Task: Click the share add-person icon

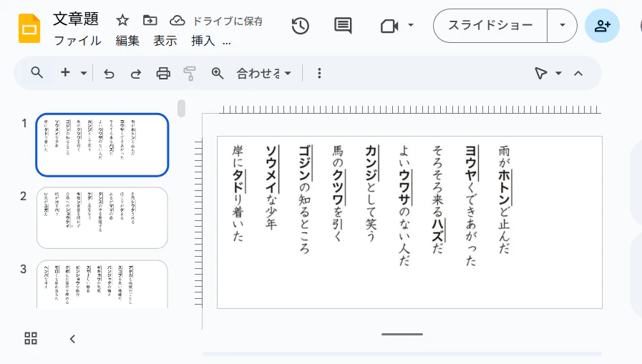Action: (x=603, y=26)
